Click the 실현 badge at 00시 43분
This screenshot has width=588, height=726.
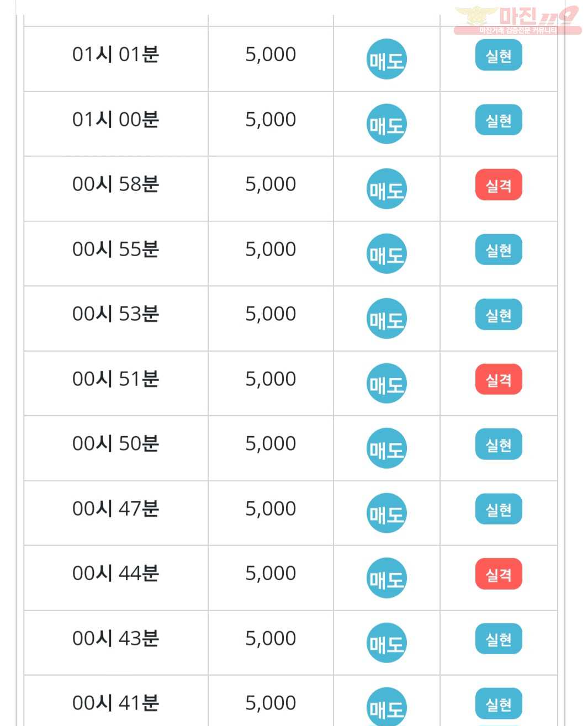tap(499, 639)
